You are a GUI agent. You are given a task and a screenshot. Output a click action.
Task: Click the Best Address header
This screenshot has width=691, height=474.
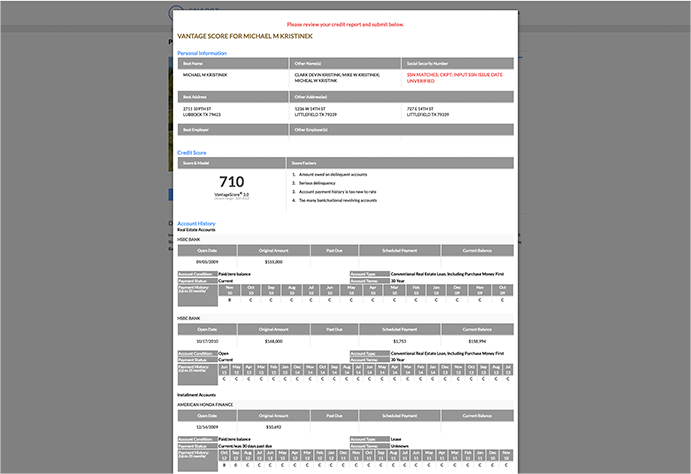(x=233, y=97)
